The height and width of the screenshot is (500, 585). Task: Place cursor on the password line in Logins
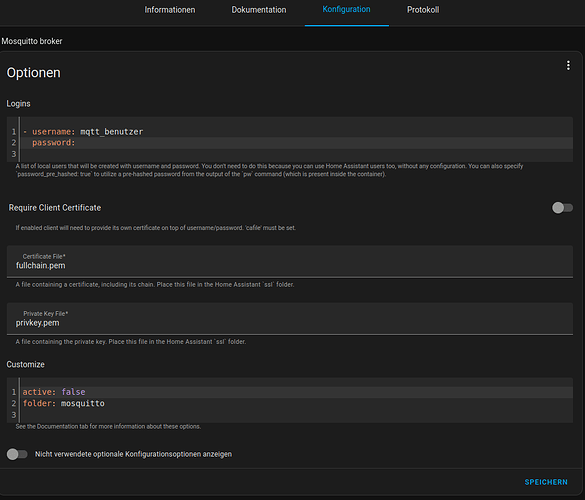(296, 143)
